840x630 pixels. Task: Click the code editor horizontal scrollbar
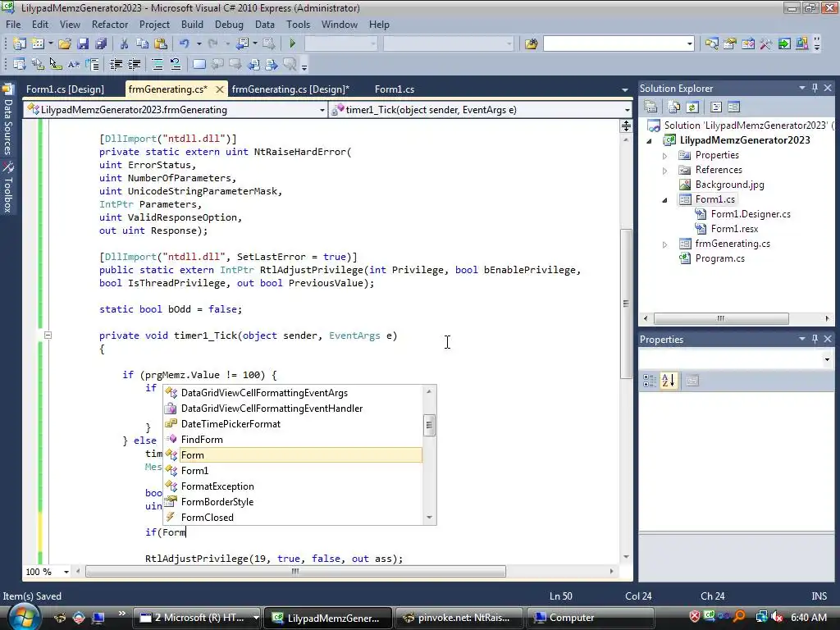tap(295, 572)
